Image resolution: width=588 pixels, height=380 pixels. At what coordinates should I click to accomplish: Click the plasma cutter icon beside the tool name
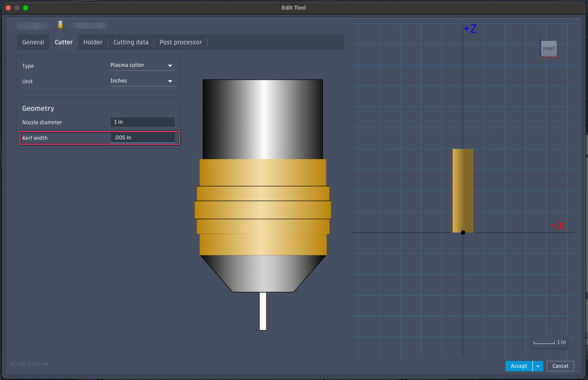click(x=60, y=25)
